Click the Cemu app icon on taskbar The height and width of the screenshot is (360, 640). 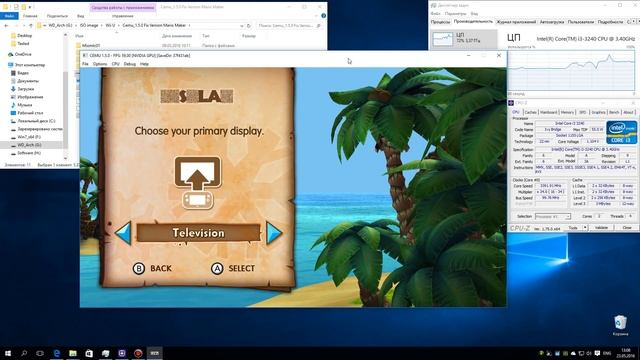[x=154, y=353]
